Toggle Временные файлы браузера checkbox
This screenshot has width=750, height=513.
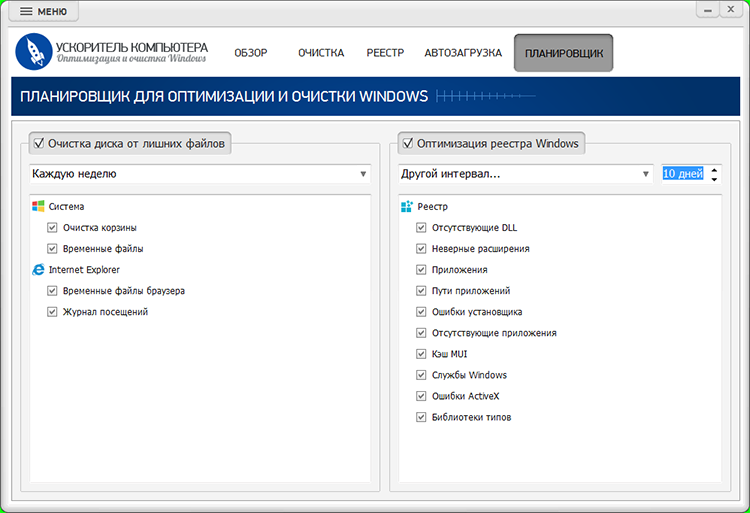pyautogui.click(x=52, y=291)
